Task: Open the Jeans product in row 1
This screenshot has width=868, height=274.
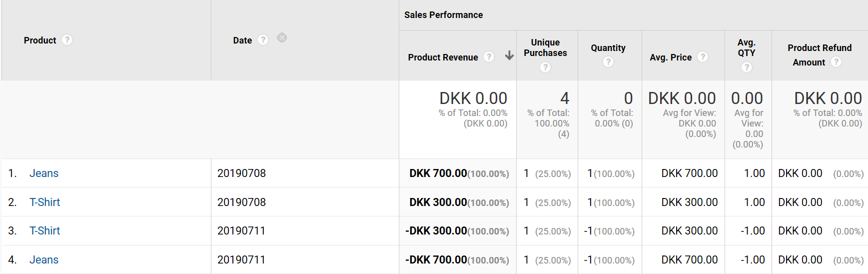Action: pos(44,173)
